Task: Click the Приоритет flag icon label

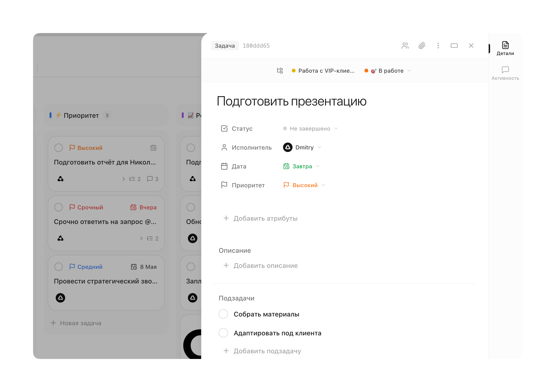Action: click(x=224, y=185)
